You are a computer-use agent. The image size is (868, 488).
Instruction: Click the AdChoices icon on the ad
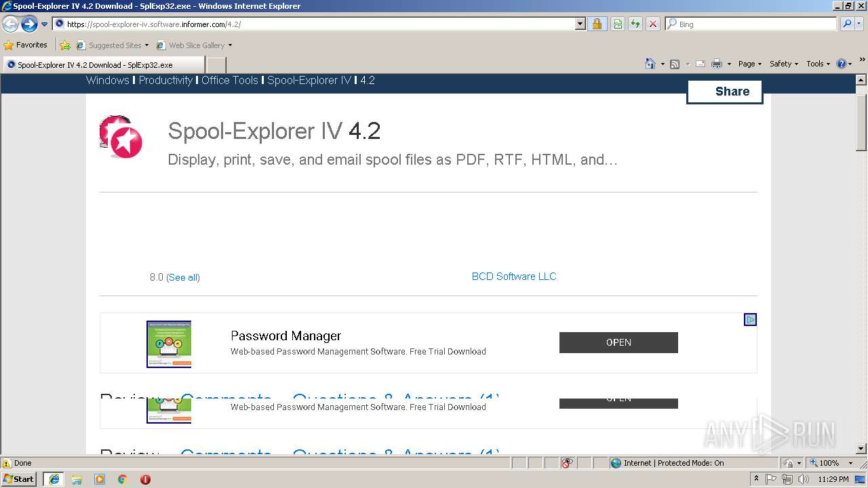click(750, 319)
